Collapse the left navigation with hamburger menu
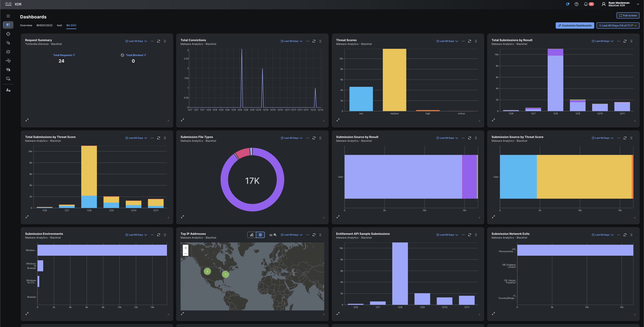 8,16
